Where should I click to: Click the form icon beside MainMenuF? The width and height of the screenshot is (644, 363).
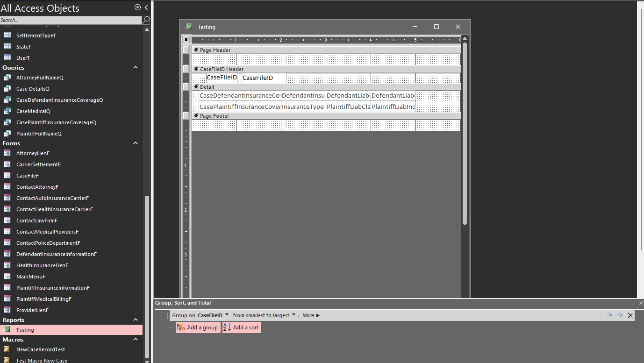click(9, 276)
